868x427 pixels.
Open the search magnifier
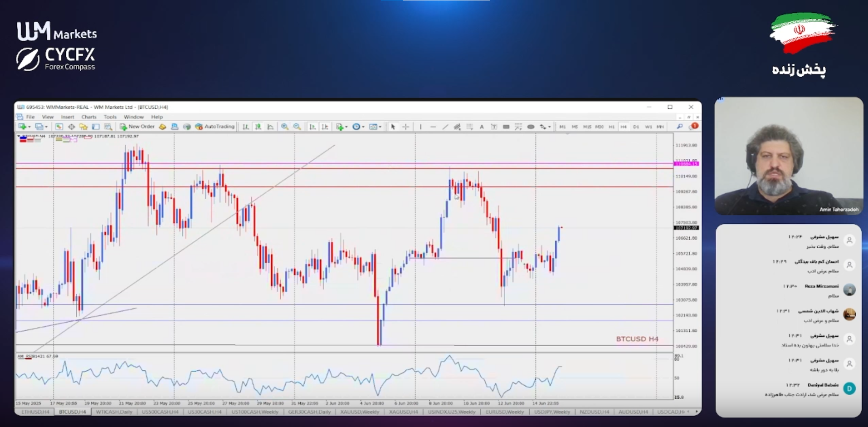[679, 127]
